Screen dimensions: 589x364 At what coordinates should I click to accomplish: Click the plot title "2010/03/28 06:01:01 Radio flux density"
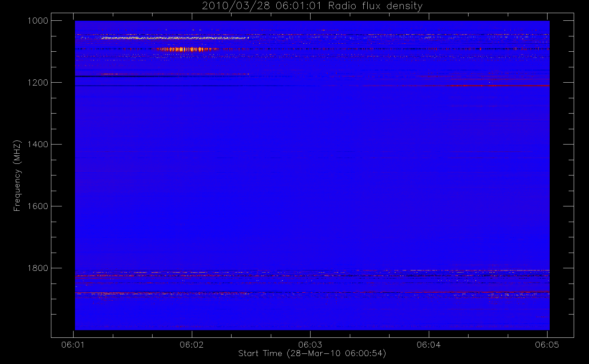pos(312,6)
